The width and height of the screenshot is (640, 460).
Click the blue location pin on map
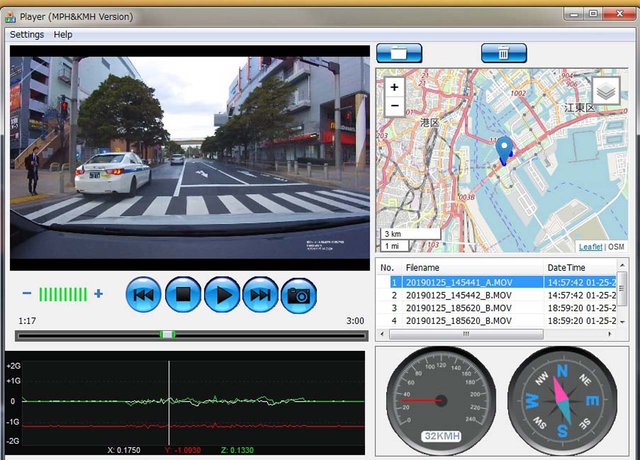coord(504,150)
